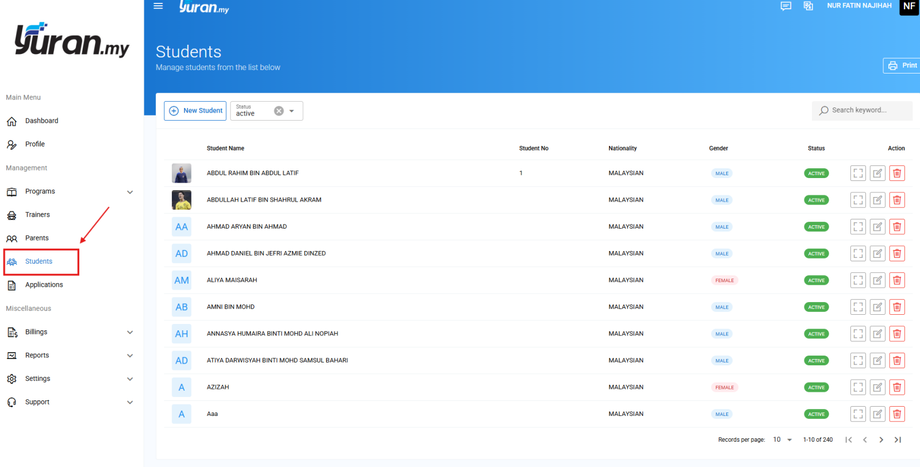Screen dimensions: 920x467
Task: Expand the Billings submenu
Action: (x=130, y=332)
